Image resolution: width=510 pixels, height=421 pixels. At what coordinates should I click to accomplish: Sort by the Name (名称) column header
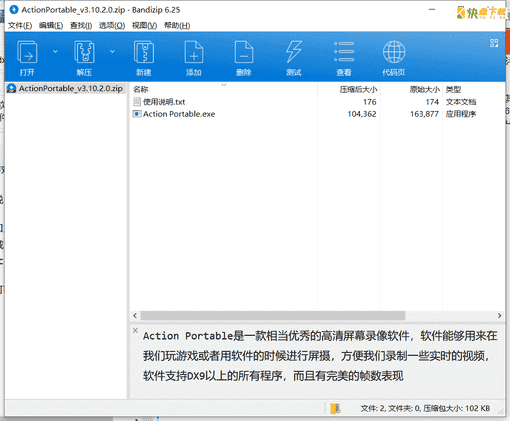coord(140,89)
